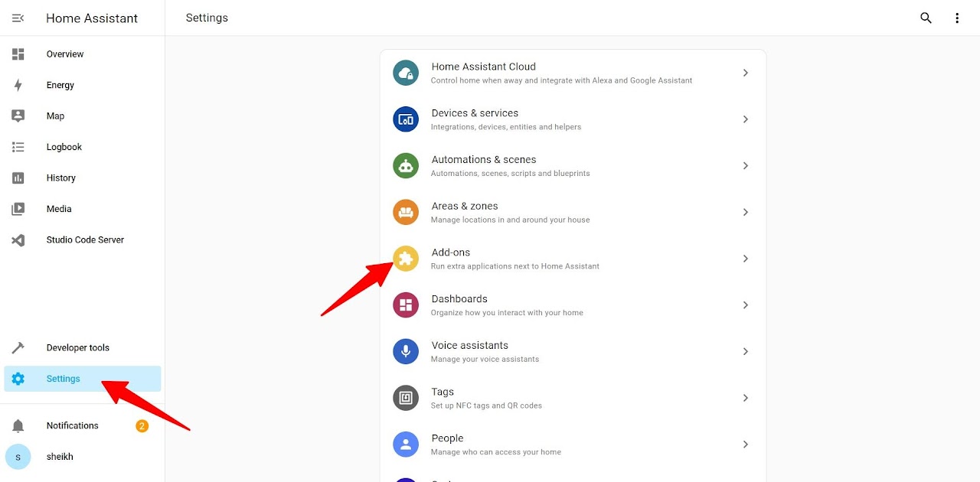Go to Overview in sidebar
Screen dimensions: 980x482
tap(83, 54)
